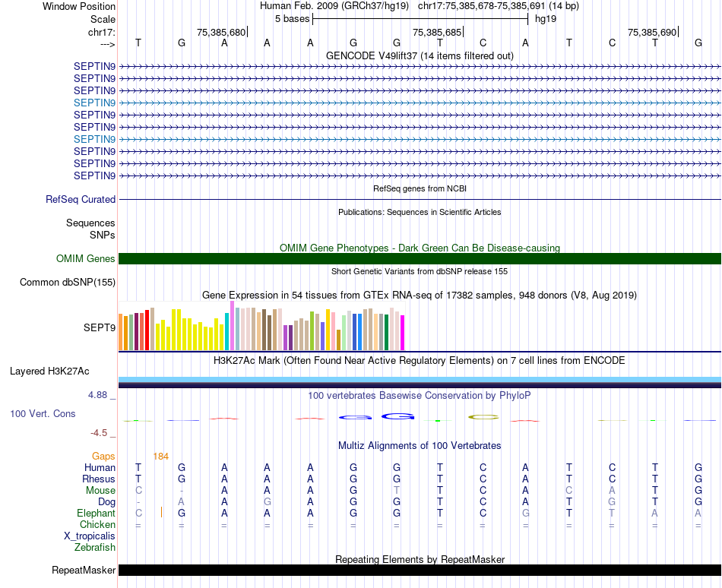Click the light blue Layered H3K27Ac signal band

[420, 380]
